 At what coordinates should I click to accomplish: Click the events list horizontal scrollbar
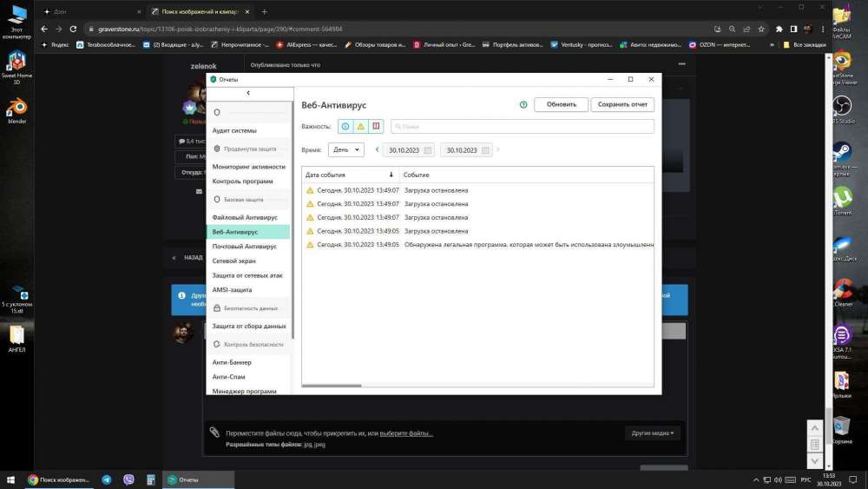point(332,386)
